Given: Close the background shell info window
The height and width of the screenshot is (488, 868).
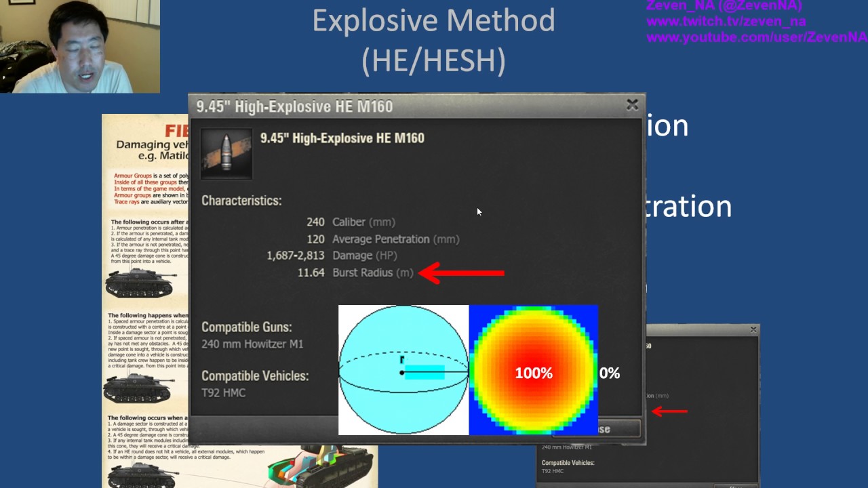Looking at the screenshot, I should [x=753, y=329].
